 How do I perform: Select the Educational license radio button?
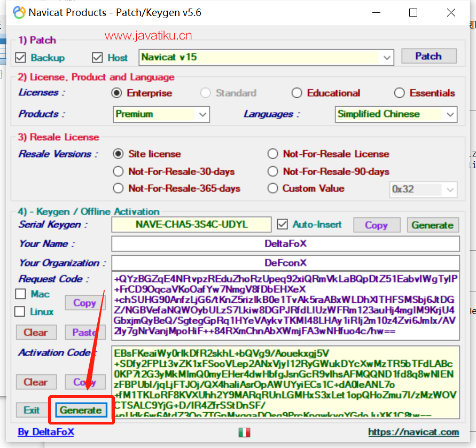297,93
